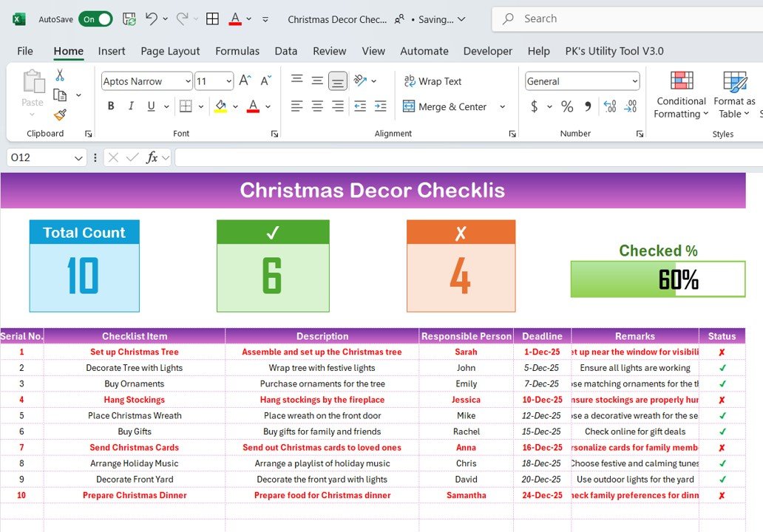Open the font name dropdown Aptos Narrow
Image resolution: width=763 pixels, height=532 pixels.
coord(188,81)
